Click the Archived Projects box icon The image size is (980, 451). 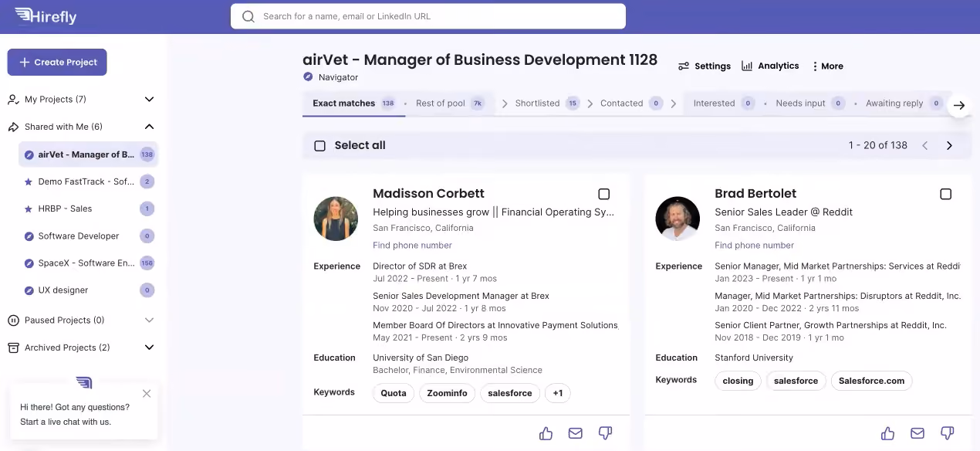13,348
